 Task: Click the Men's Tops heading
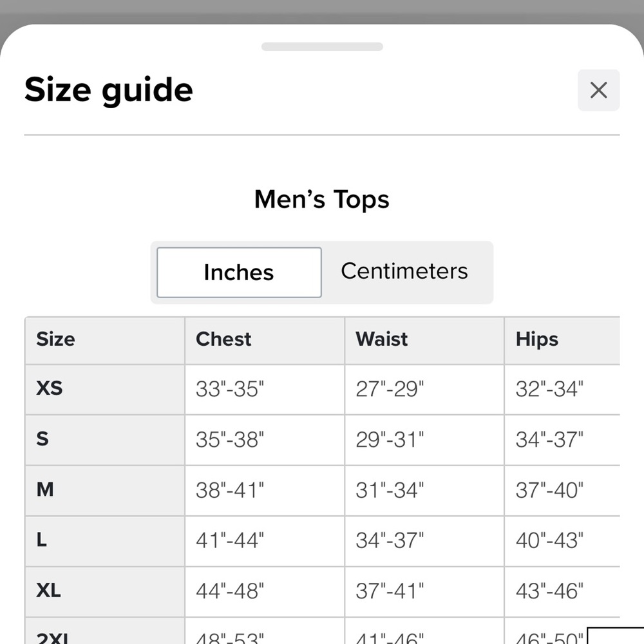tap(321, 200)
